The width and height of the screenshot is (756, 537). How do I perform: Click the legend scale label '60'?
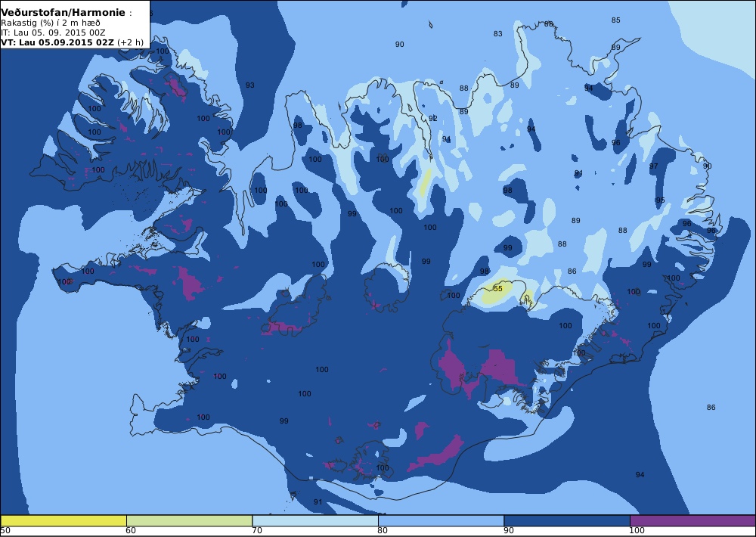(x=131, y=531)
